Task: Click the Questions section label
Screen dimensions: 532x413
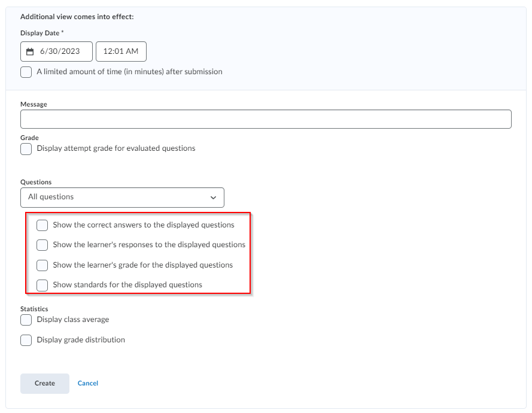Action: 36,182
